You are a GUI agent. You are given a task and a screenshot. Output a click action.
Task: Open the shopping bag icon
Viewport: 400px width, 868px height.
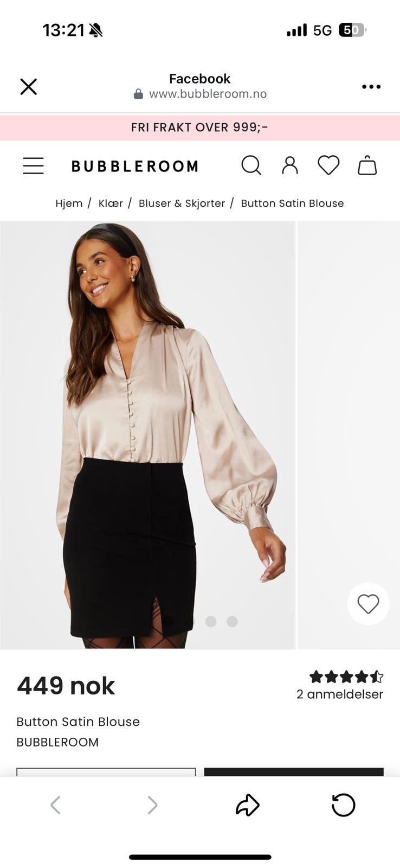(x=367, y=165)
